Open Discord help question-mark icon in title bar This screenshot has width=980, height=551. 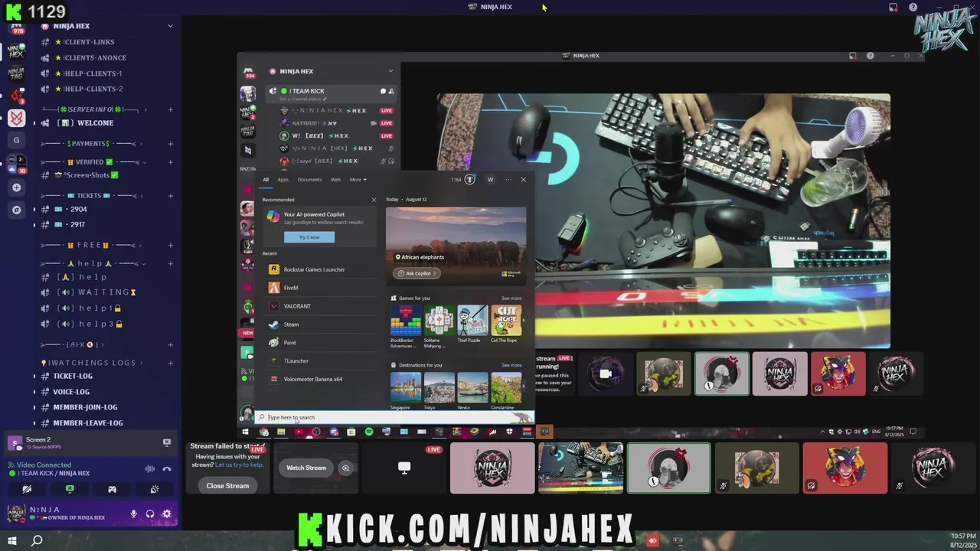[x=913, y=7]
